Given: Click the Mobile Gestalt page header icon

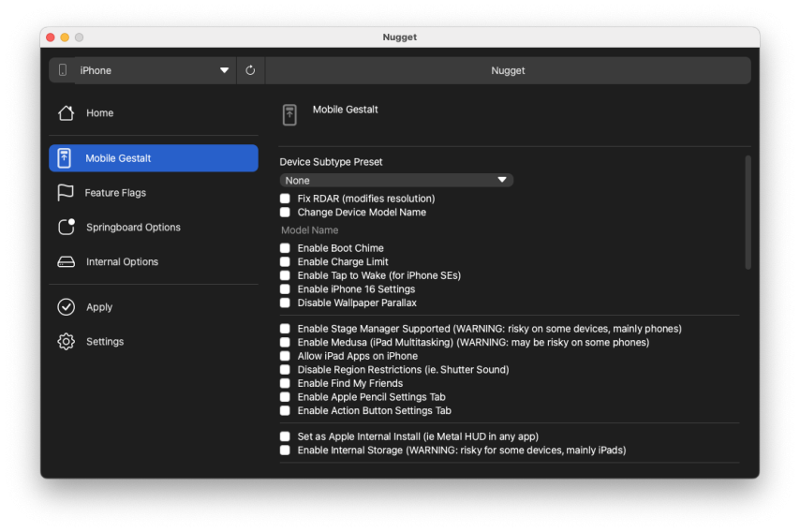Looking at the screenshot, I should 289,115.
